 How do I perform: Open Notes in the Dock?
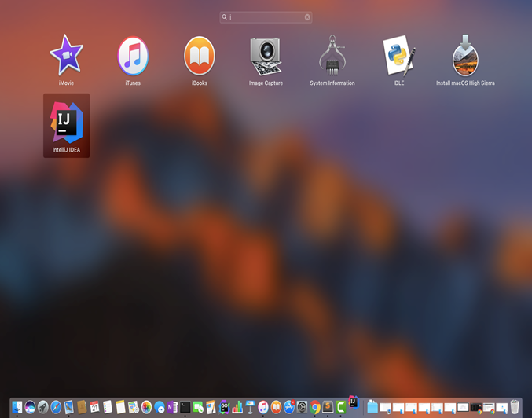[x=120, y=407]
